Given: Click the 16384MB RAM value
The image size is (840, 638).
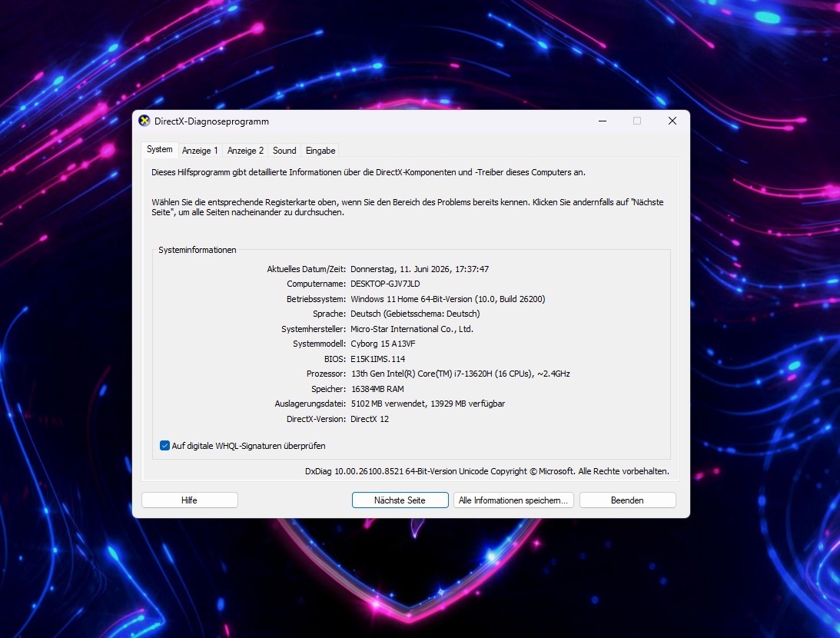Looking at the screenshot, I should coord(377,390).
